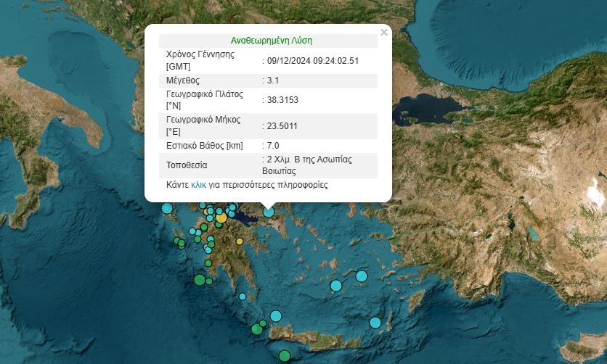Click the cyan marker left of the popup's bottom corner
The height and width of the screenshot is (364, 607).
pos(167,208)
